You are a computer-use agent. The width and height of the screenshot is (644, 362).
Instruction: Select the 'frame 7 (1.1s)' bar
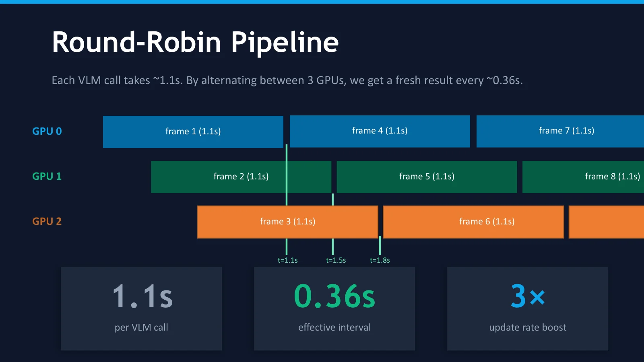[x=560, y=132]
